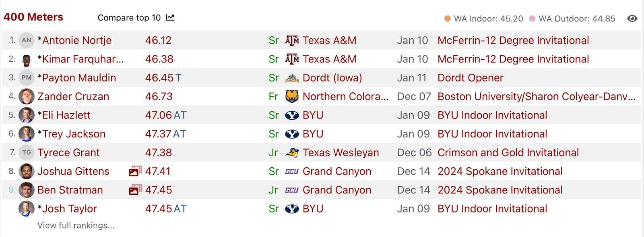This screenshot has width=644, height=237.
Task: Click orange WA Indoor color dot
Action: pos(447,19)
